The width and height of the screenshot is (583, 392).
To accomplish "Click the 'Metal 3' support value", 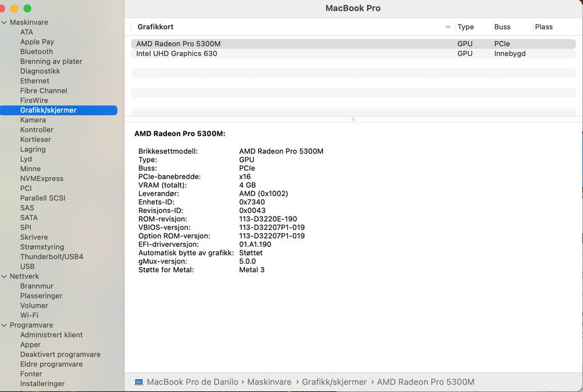I will coord(251,270).
